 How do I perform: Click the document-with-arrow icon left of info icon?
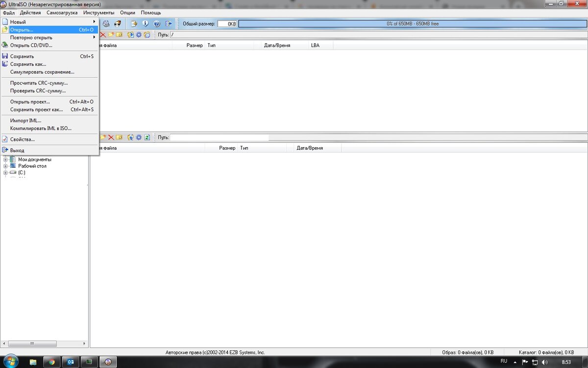click(x=134, y=24)
